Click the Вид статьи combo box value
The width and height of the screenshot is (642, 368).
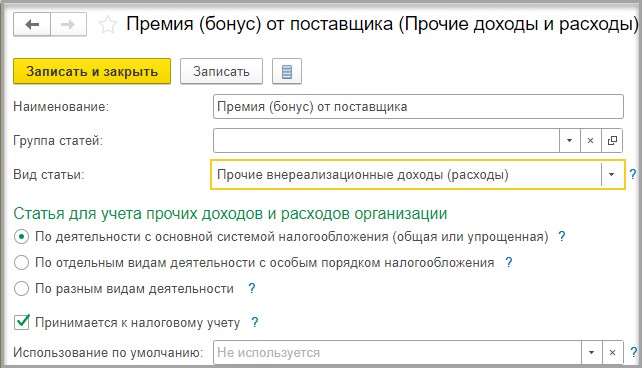point(406,174)
